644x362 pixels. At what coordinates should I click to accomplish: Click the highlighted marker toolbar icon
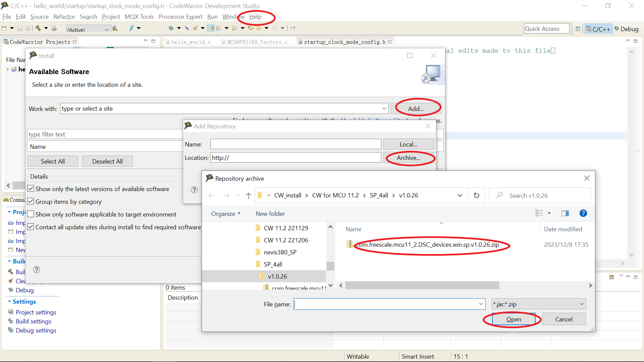211,28
